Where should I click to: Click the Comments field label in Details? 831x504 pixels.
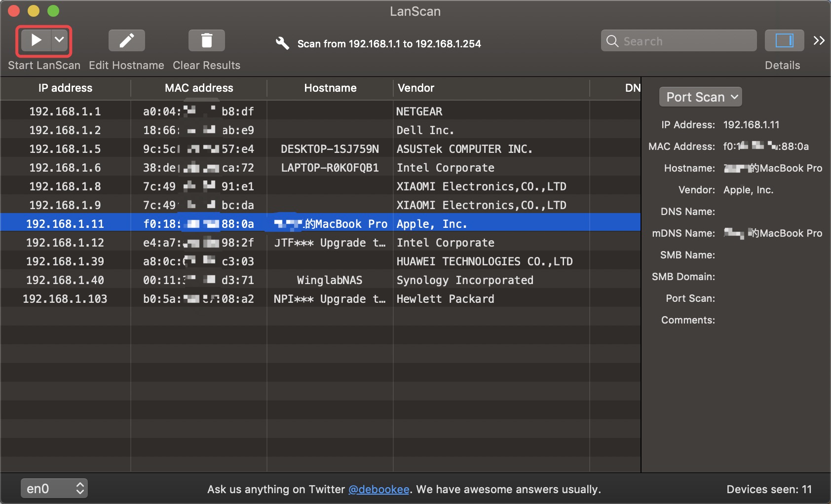tap(688, 320)
